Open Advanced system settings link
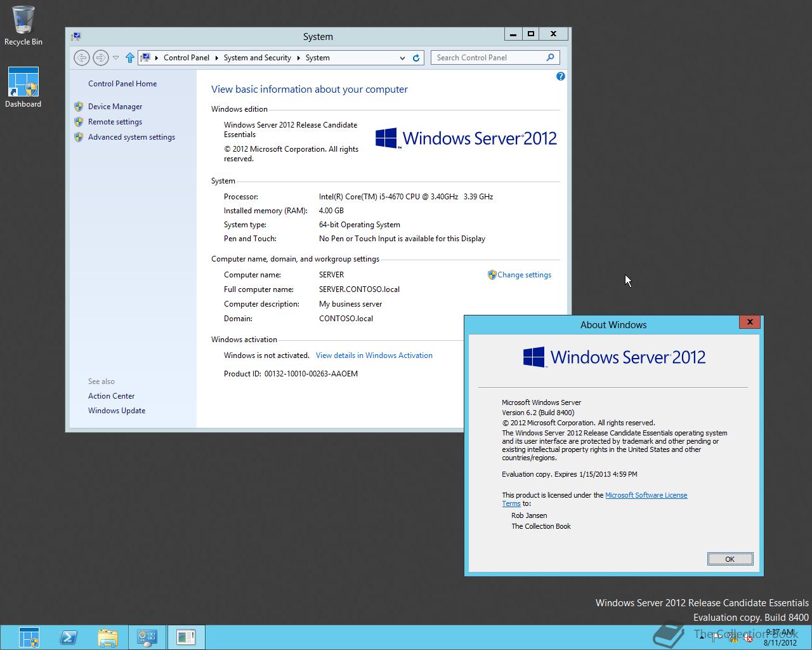The width and height of the screenshot is (812, 650). pos(131,137)
